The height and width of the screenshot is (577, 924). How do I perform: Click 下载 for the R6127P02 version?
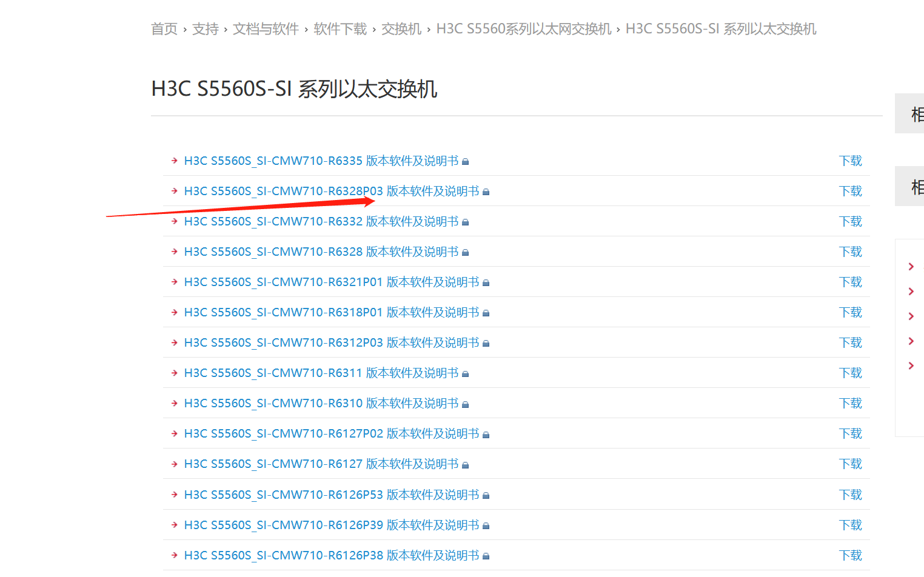click(851, 433)
